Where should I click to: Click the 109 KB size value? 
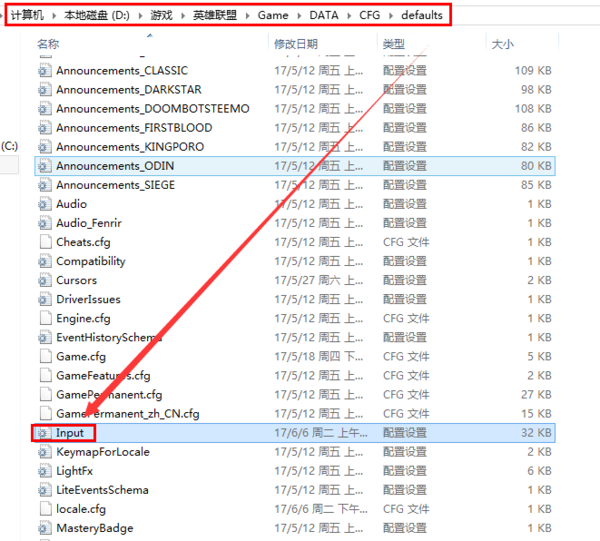point(533,71)
